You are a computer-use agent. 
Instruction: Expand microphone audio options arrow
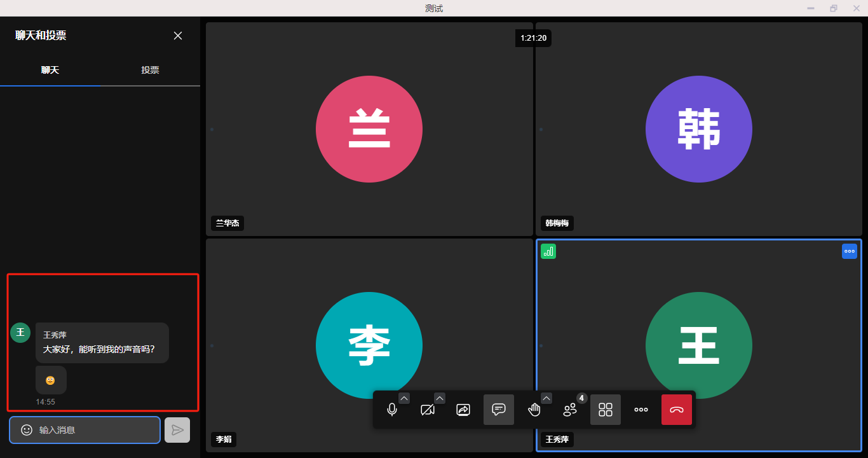(x=404, y=398)
